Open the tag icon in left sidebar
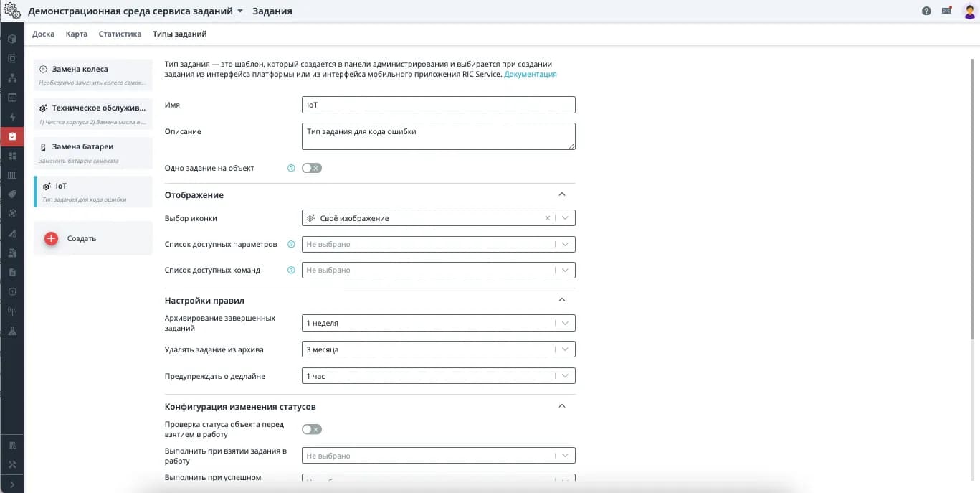Viewport: 980px width, 493px height. pos(12,194)
